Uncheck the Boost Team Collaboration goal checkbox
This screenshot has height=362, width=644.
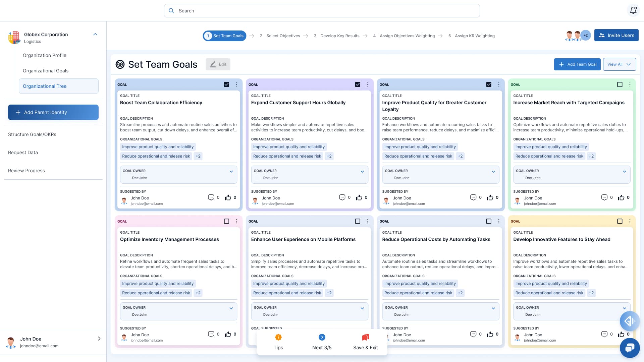[227, 84]
